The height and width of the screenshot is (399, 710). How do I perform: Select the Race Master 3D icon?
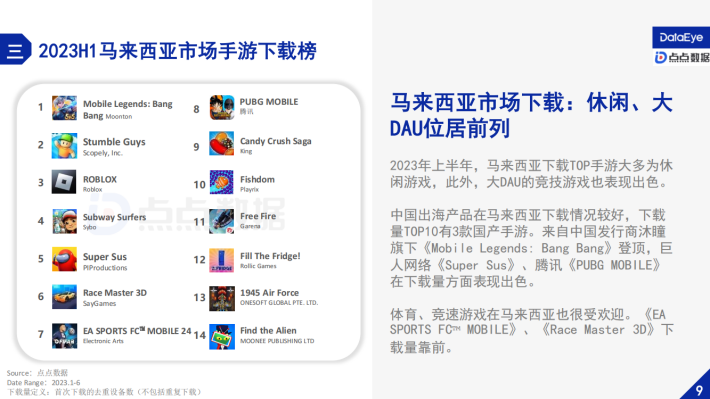tap(64, 297)
